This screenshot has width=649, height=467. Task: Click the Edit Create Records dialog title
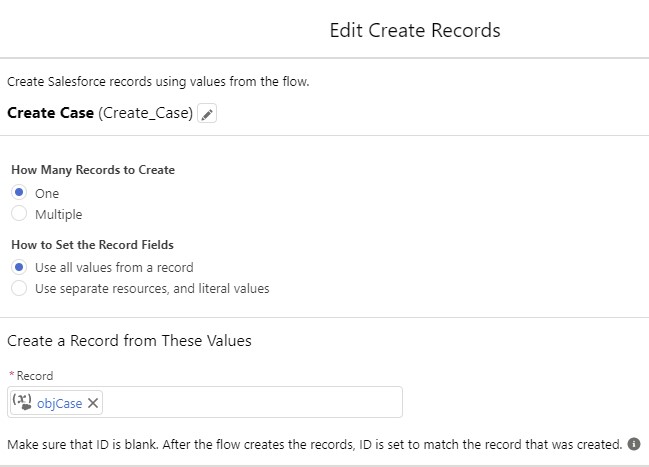[x=415, y=30]
